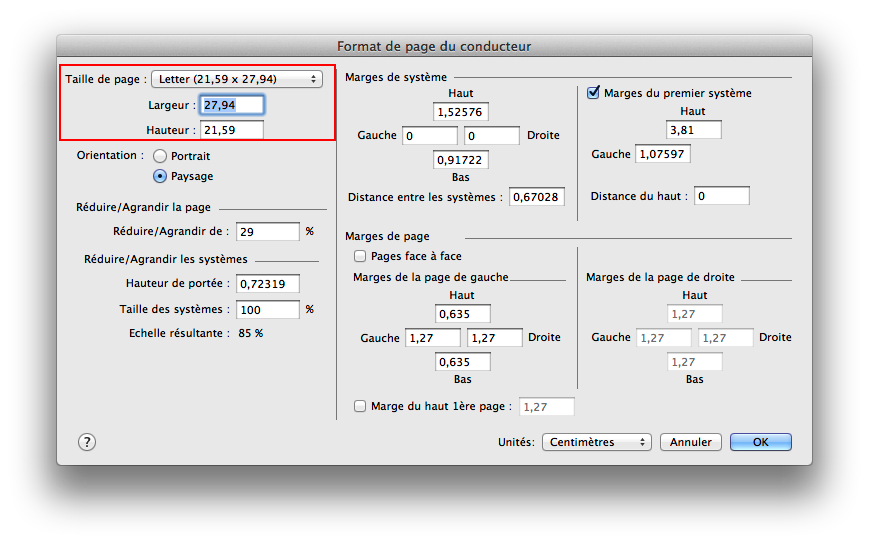This screenshot has height=544, width=869.
Task: Uncheck Marges du premier système checkbox
Action: pos(593,93)
